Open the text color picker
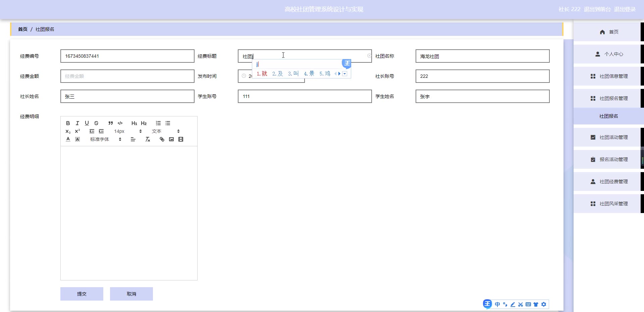 [68, 139]
